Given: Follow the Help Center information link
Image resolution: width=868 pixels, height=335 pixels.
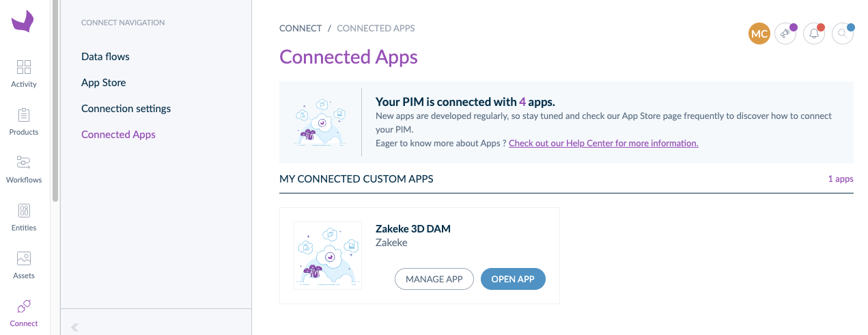Looking at the screenshot, I should pos(604,144).
